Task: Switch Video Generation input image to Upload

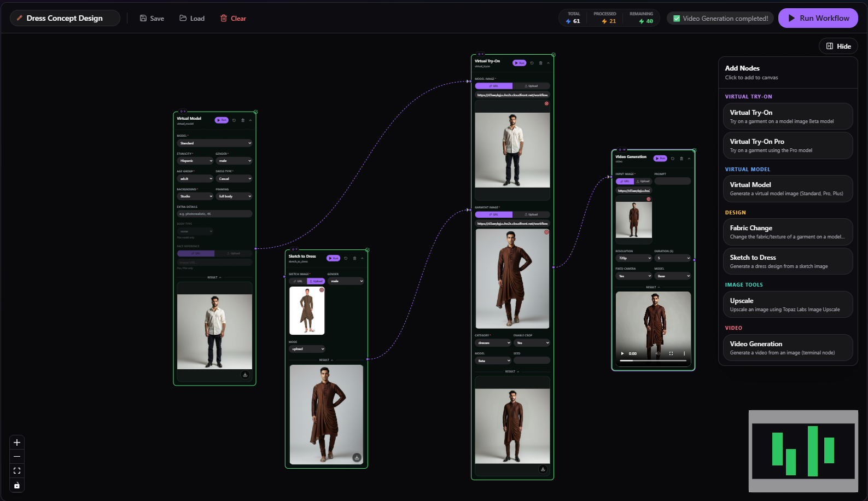Action: click(x=643, y=181)
